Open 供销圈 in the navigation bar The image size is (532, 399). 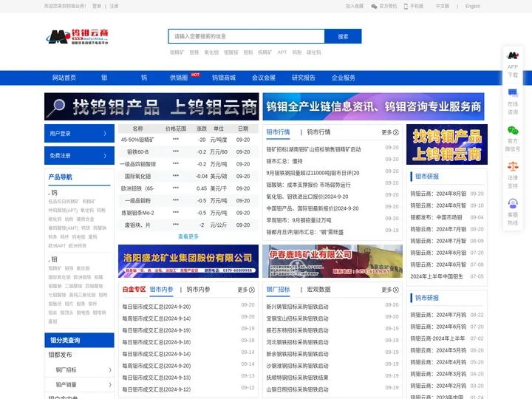click(x=179, y=78)
